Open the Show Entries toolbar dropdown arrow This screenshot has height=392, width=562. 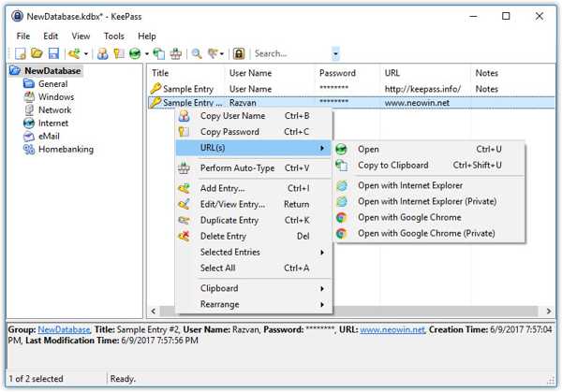[222, 54]
